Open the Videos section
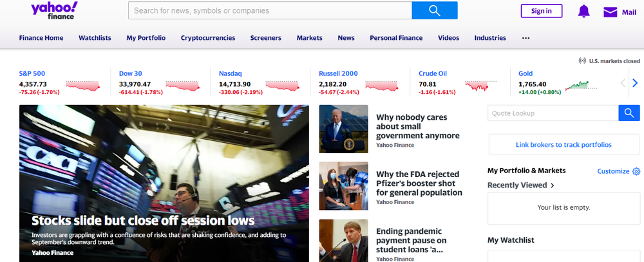Image resolution: width=644 pixels, height=262 pixels. (x=448, y=38)
